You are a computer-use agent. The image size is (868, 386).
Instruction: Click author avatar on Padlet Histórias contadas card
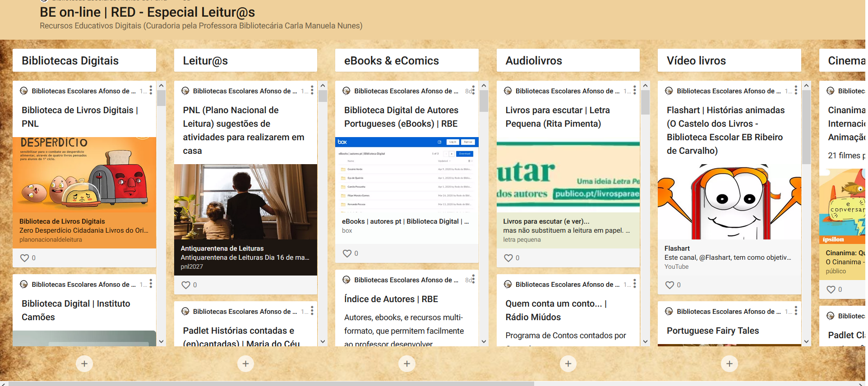[x=185, y=311]
